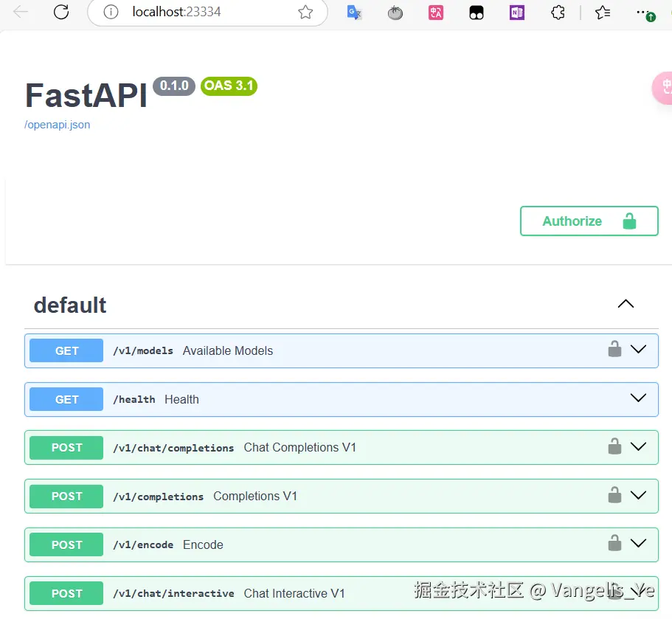
Task: Click the site information icon in address bar
Action: point(111,12)
